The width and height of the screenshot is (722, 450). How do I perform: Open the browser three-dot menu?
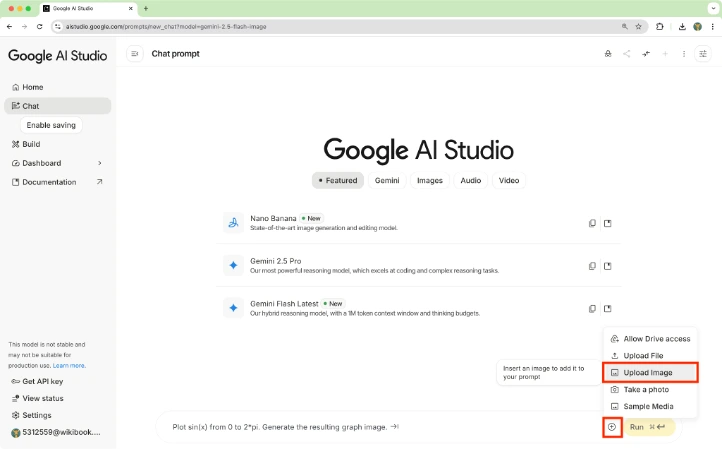(713, 27)
